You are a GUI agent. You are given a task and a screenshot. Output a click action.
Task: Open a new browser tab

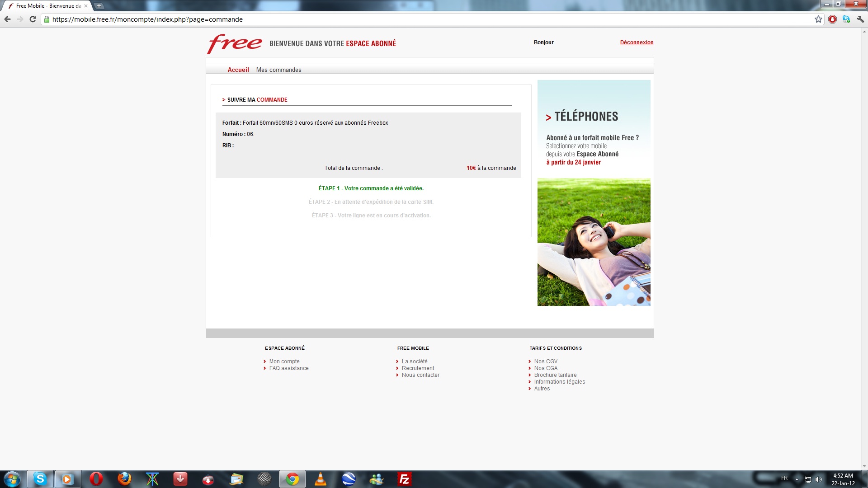99,6
